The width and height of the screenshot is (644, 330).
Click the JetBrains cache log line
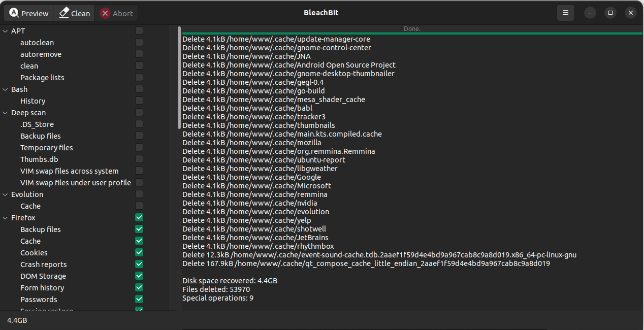coord(255,238)
